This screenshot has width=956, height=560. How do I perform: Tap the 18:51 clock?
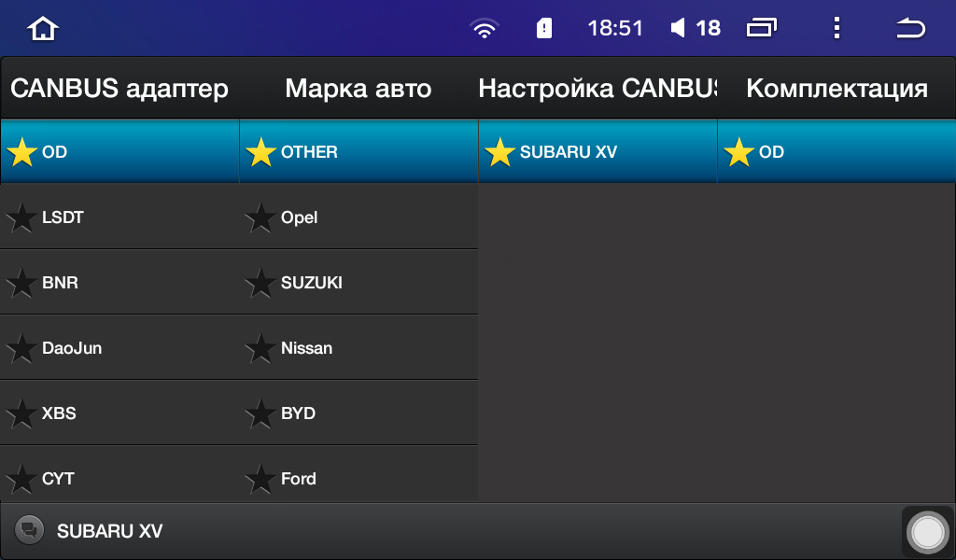615,28
